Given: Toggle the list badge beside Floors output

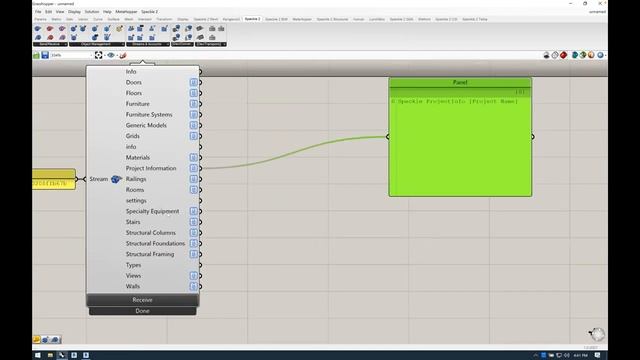Looking at the screenshot, I should tap(193, 93).
